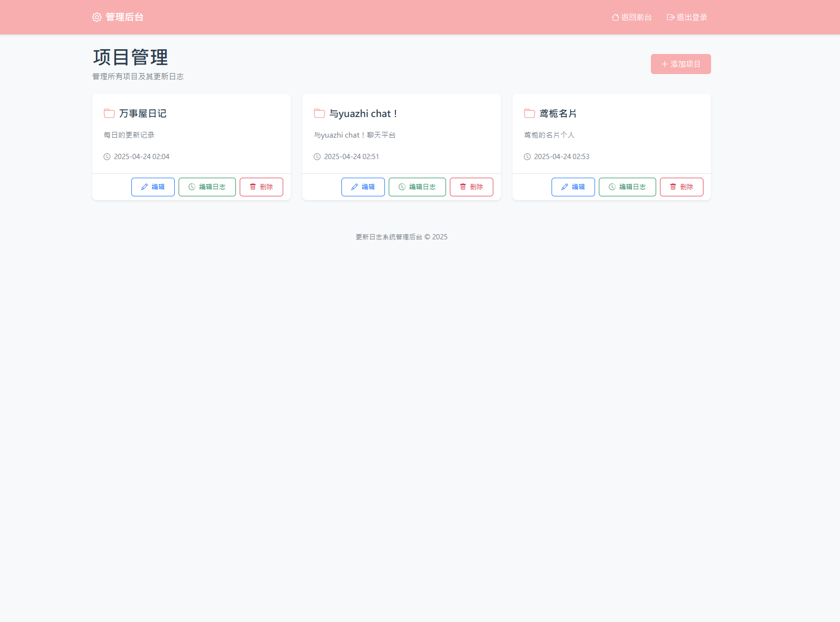Click the logout icon next to 退出登录
840x622 pixels.
(670, 17)
